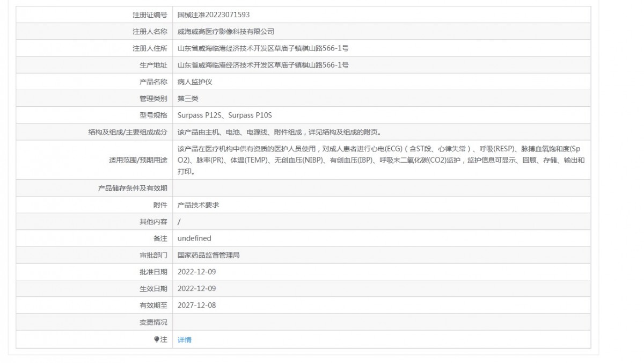Click the 生产地址 address value
This screenshot has height=363, width=644.
coord(263,65)
